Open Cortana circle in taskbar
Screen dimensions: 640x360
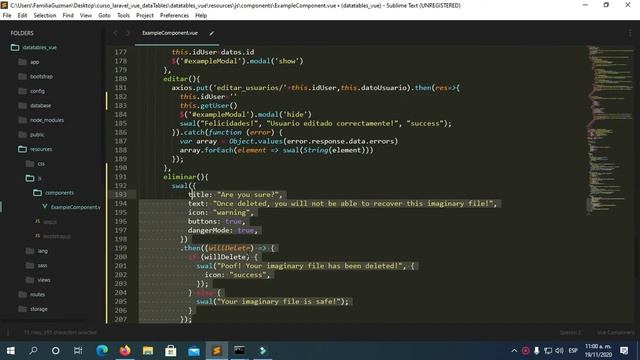[56, 351]
